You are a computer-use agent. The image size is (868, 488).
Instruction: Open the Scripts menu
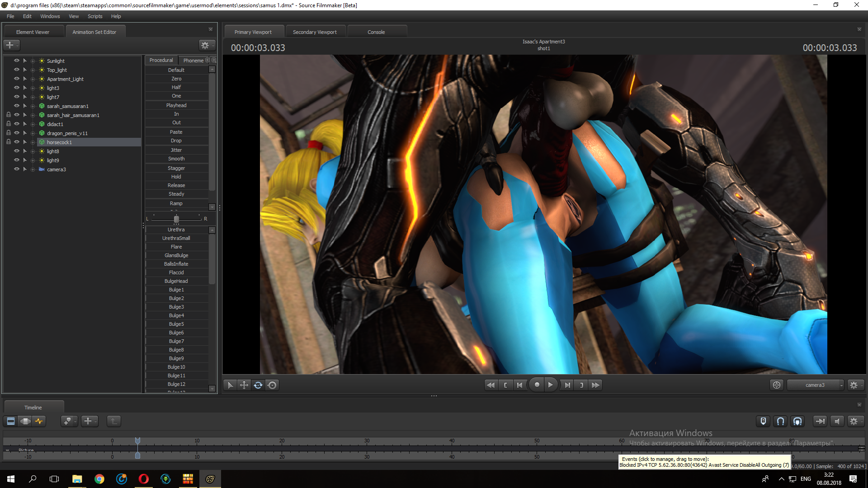(95, 16)
